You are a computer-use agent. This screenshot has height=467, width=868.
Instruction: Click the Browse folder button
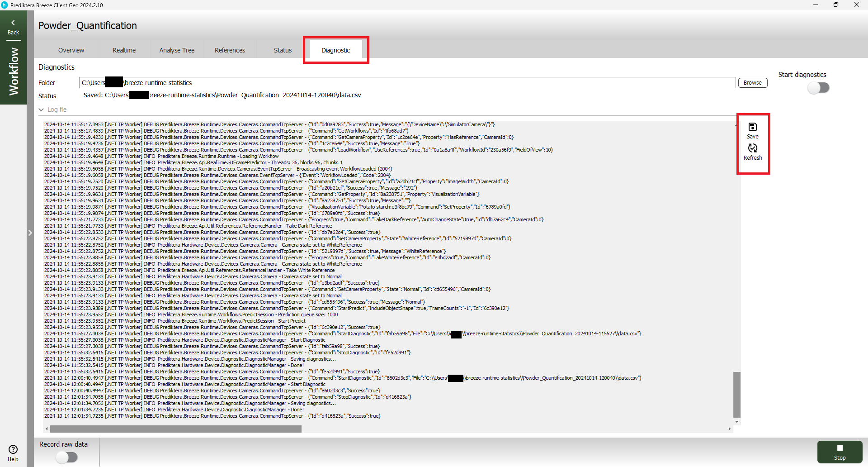tap(752, 83)
